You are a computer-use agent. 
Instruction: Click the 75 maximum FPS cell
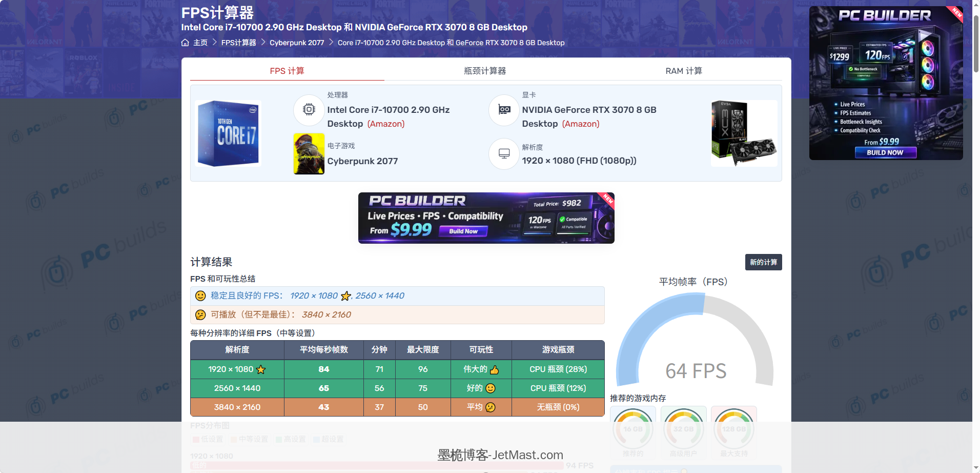pos(423,388)
